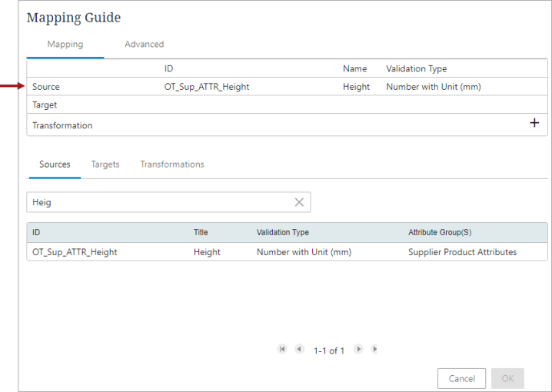Sort by the Attribute Group(S) column header
Viewport: 552px width, 392px height.
[x=440, y=232]
